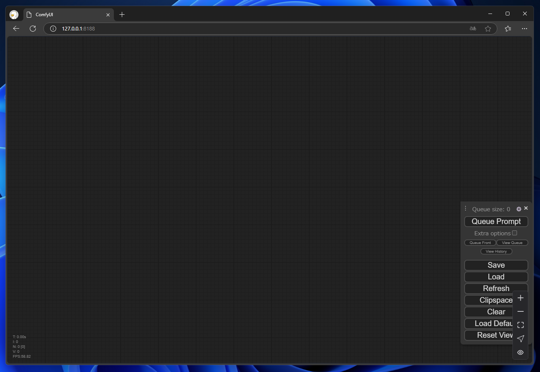Open the View Queue list
Image resolution: width=540 pixels, height=372 pixels.
tap(512, 243)
